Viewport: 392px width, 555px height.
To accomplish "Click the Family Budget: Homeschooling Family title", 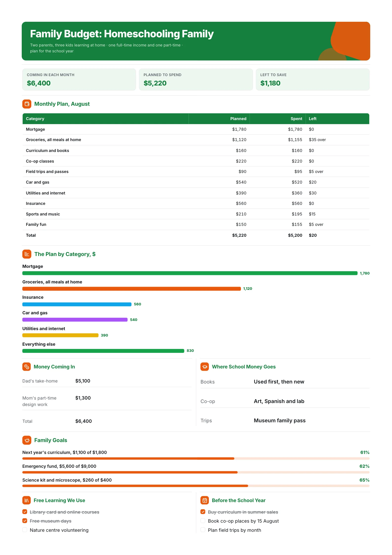I will pyautogui.click(x=122, y=34).
